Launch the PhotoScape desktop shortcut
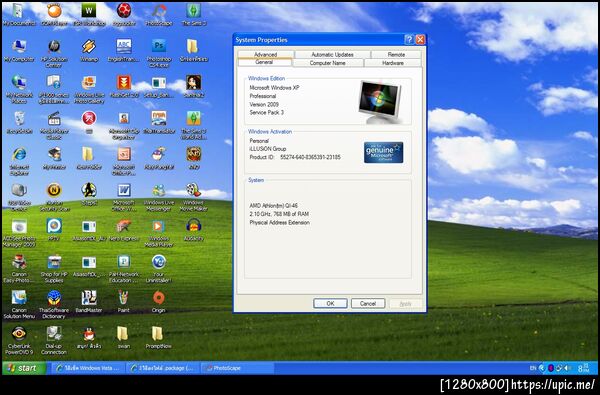This screenshot has width=600, height=395. [158, 15]
